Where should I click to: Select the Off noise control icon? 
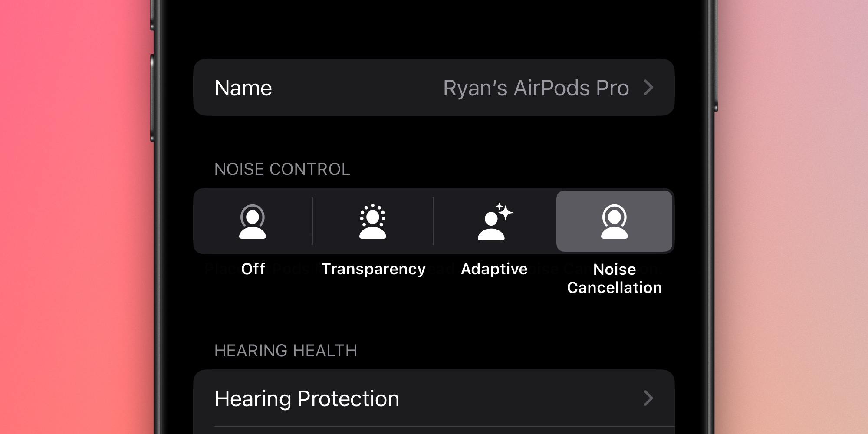pos(253,221)
